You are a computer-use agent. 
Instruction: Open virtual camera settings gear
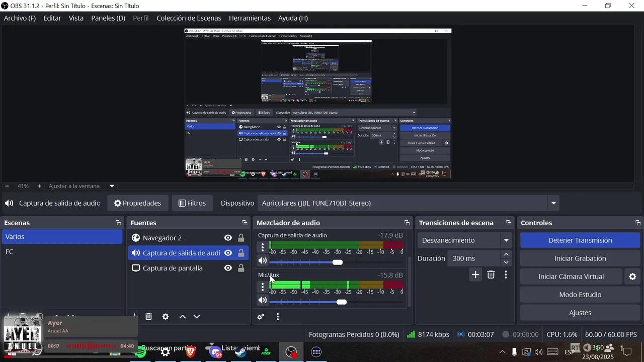632,277
